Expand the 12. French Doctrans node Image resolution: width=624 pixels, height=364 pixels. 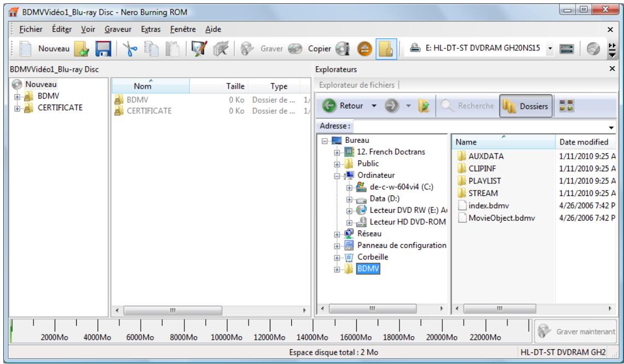tap(337, 152)
